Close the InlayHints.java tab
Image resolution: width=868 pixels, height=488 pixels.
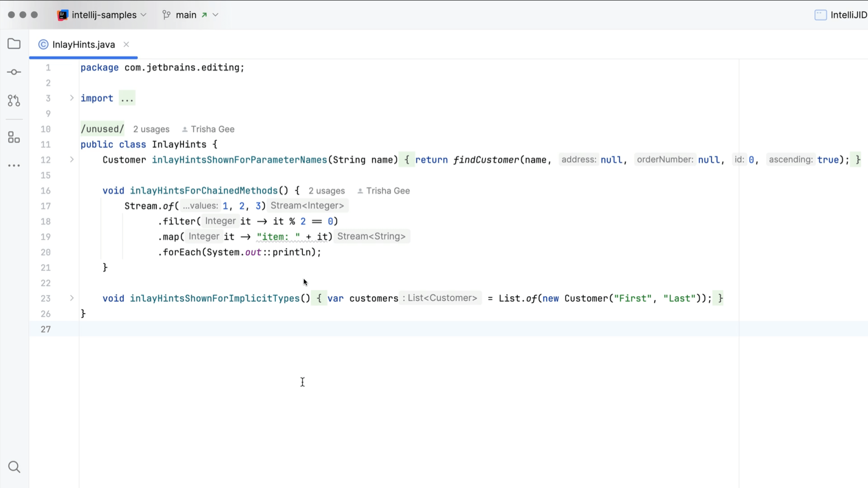click(126, 44)
